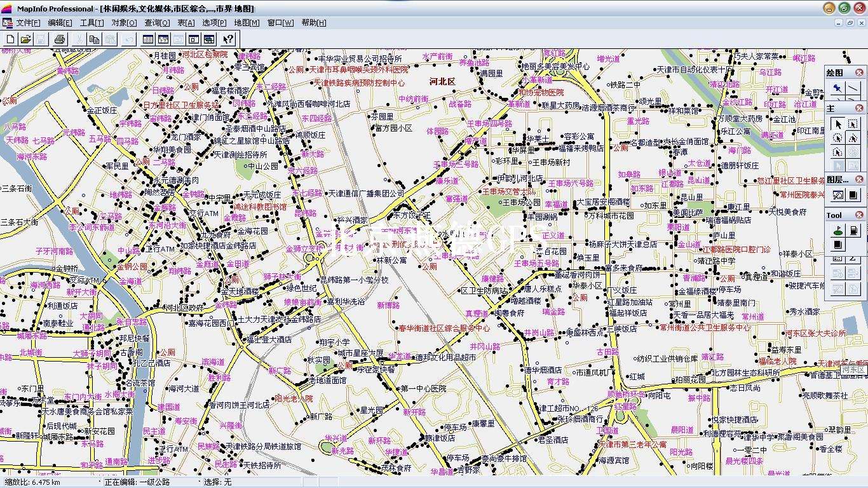Select the arrow Select tool in 主 panel
868x488 pixels.
(x=838, y=125)
